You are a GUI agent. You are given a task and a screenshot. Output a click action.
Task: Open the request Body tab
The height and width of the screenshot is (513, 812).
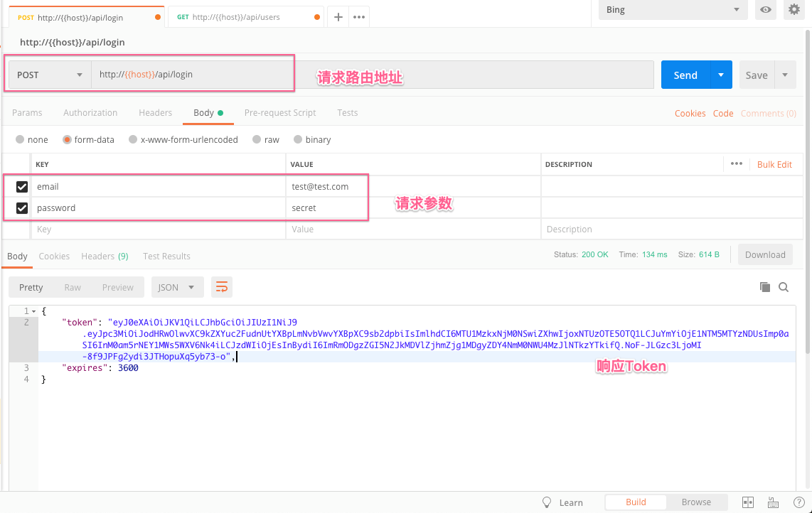pyautogui.click(x=208, y=112)
